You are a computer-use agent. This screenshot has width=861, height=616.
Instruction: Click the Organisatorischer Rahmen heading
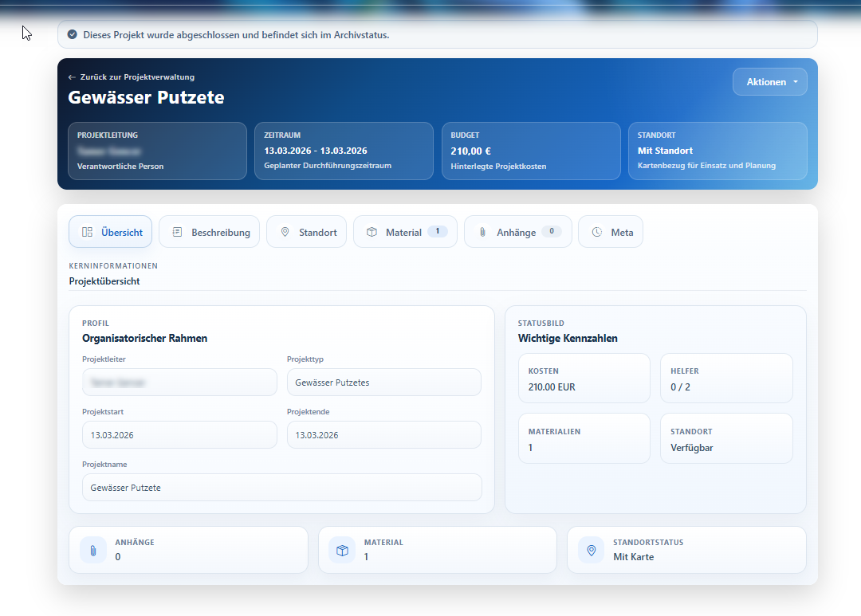coord(145,338)
